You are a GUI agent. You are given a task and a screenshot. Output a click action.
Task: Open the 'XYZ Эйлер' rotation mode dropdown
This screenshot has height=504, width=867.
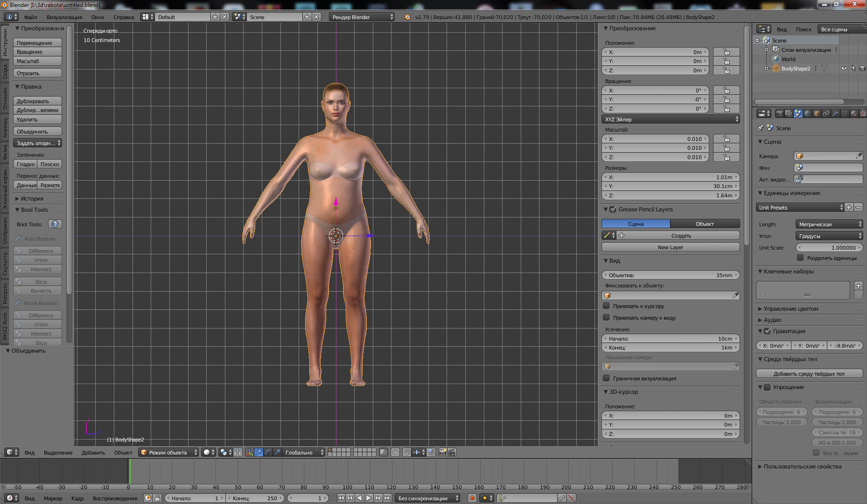671,119
